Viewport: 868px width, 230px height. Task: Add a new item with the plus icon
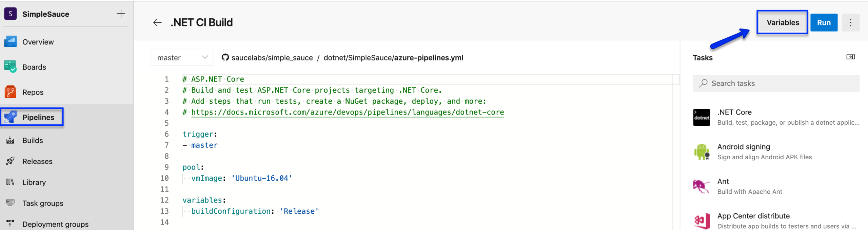point(121,14)
